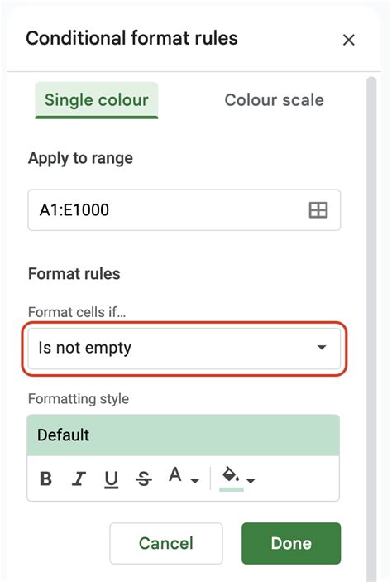
Task: Toggle bold formatting in formatting style
Action: click(x=46, y=479)
